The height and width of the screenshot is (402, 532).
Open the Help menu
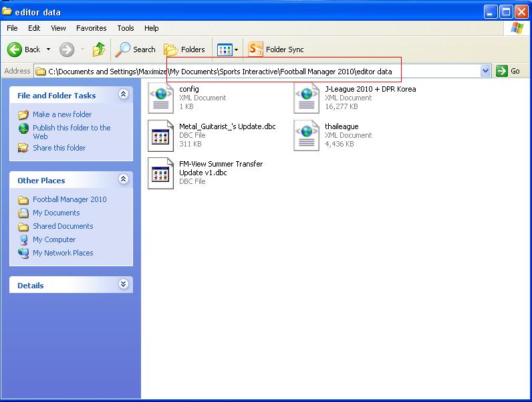pyautogui.click(x=151, y=28)
